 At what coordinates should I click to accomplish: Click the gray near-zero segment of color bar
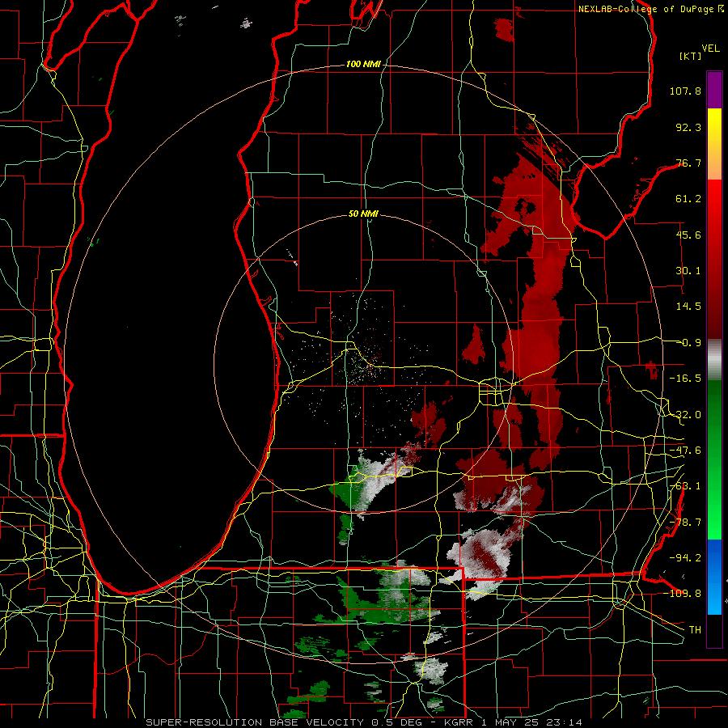[x=714, y=360]
